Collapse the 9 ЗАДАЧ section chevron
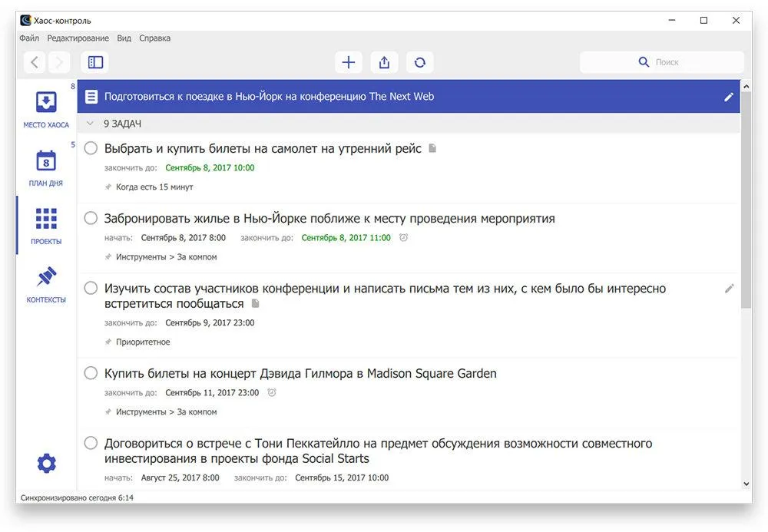768x532 pixels. coord(90,124)
